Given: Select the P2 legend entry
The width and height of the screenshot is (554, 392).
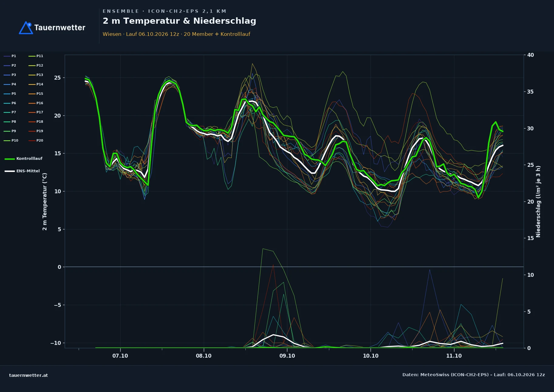Looking at the screenshot, I should [x=10, y=65].
